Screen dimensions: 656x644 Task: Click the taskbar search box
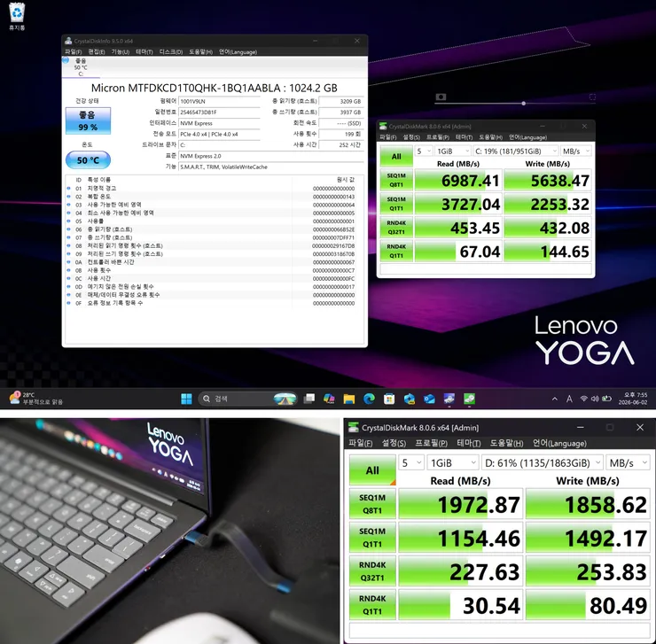tap(247, 399)
